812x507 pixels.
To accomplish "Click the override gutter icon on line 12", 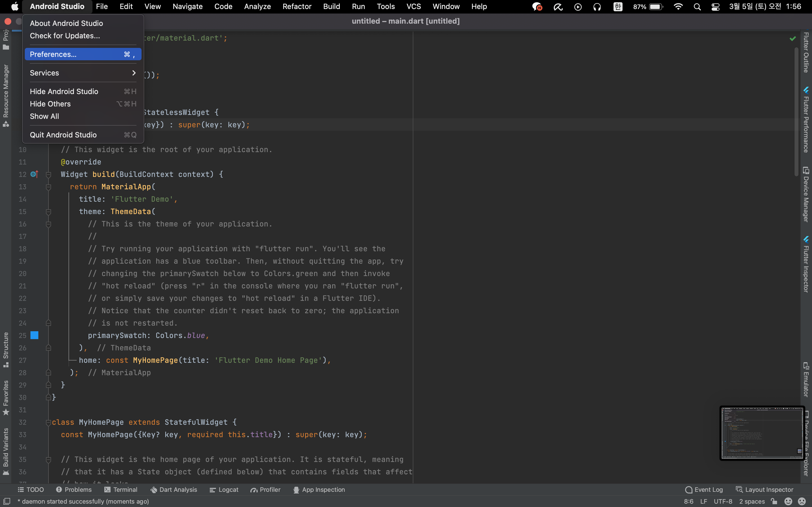I will coord(34,174).
